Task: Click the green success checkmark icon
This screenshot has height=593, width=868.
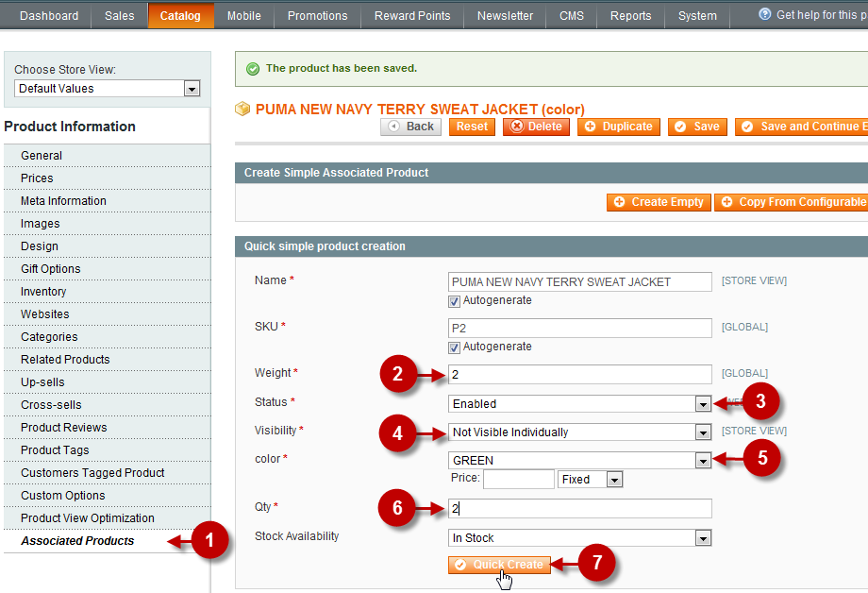Action: pos(253,69)
